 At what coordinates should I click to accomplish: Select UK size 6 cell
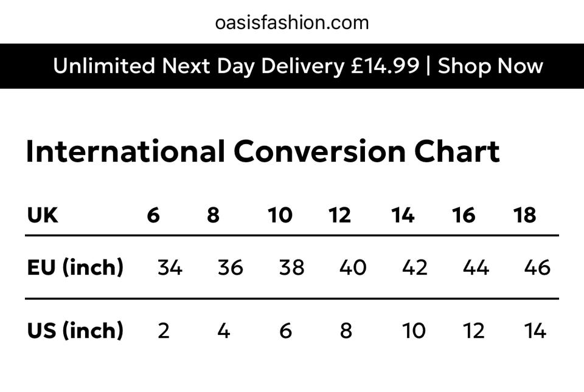click(153, 215)
